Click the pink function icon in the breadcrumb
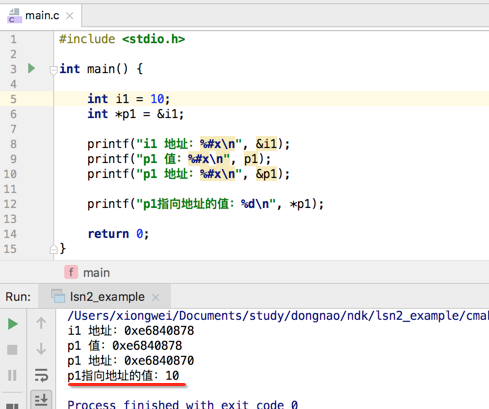The image size is (489, 409). click(71, 272)
